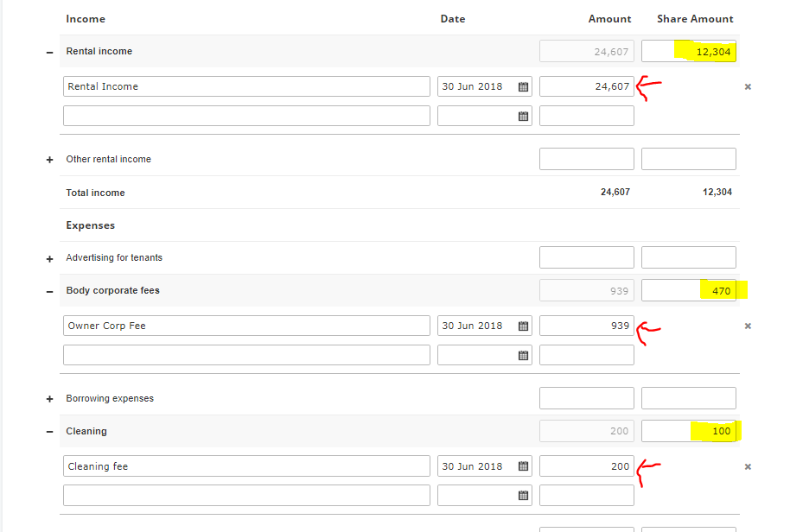
Task: Expand the Borrowing expenses section
Action: 49,399
